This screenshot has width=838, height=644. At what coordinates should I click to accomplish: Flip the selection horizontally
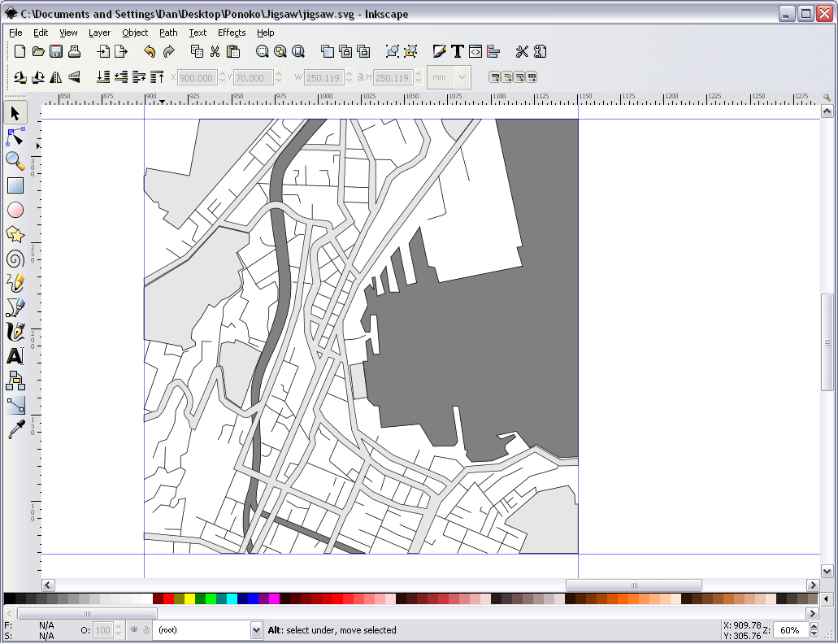click(55, 76)
